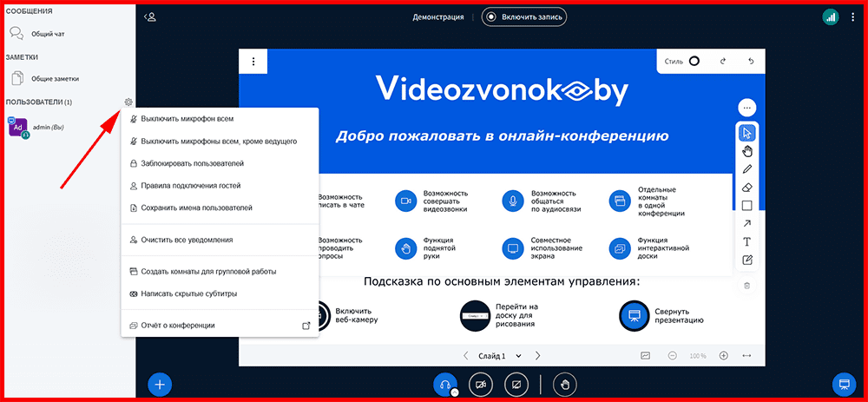Select the arrow line tool

746,224
